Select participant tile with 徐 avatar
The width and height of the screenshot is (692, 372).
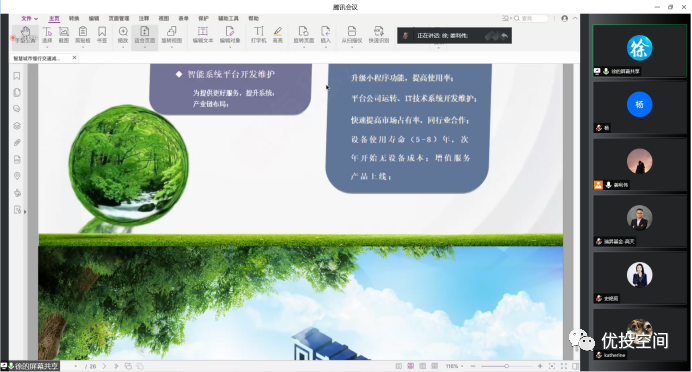click(x=639, y=51)
